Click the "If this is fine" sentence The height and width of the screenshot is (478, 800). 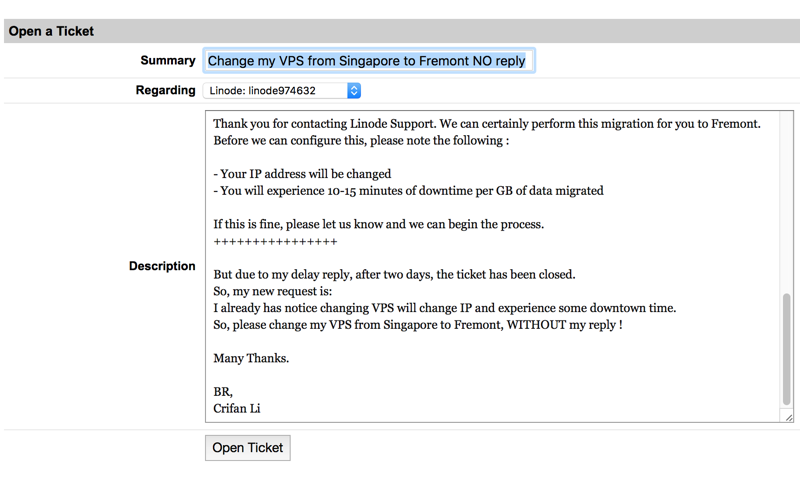378,224
